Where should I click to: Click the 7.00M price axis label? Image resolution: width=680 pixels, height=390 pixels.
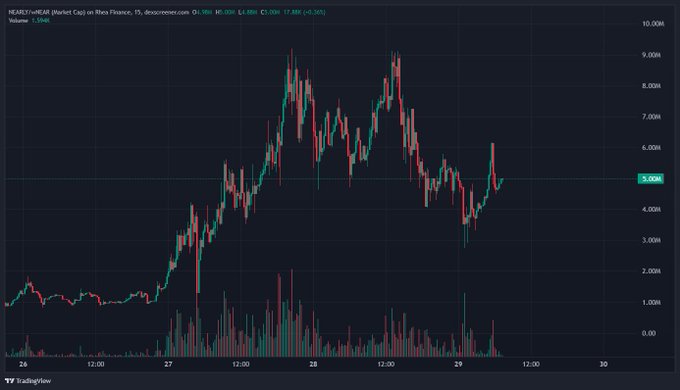pyautogui.click(x=651, y=117)
